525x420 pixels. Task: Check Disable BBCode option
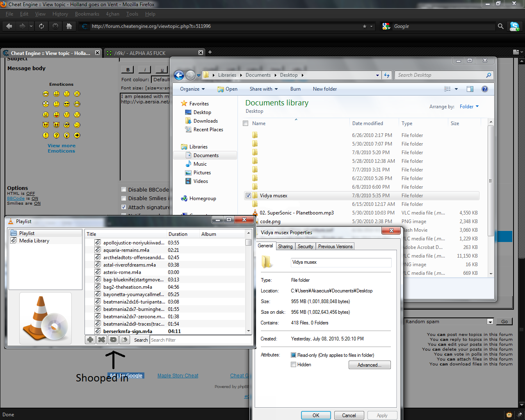coord(124,189)
